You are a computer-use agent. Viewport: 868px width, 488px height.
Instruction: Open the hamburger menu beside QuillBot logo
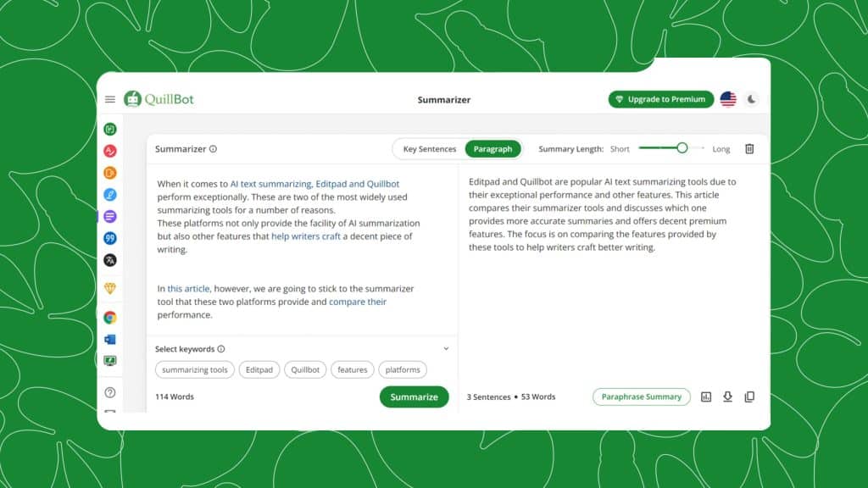(110, 99)
